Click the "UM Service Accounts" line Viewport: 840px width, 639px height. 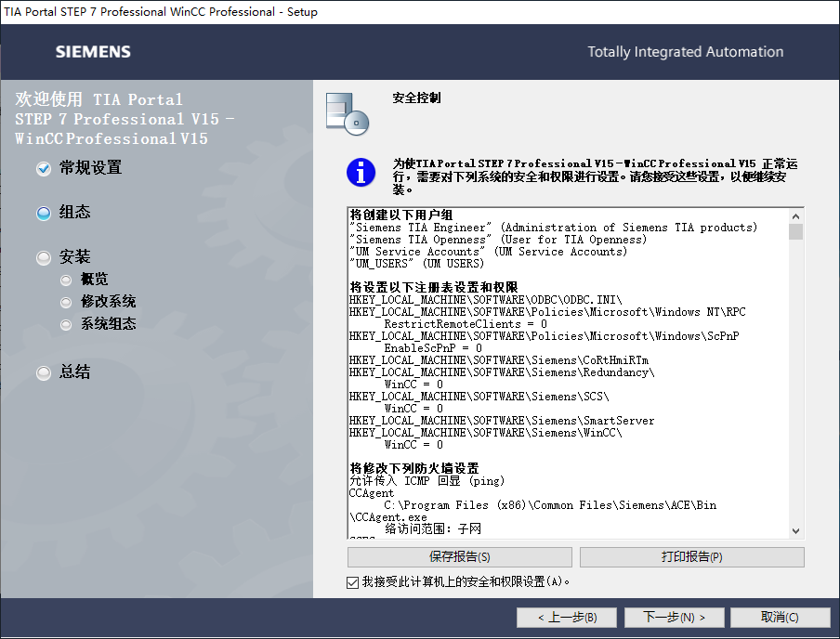488,252
